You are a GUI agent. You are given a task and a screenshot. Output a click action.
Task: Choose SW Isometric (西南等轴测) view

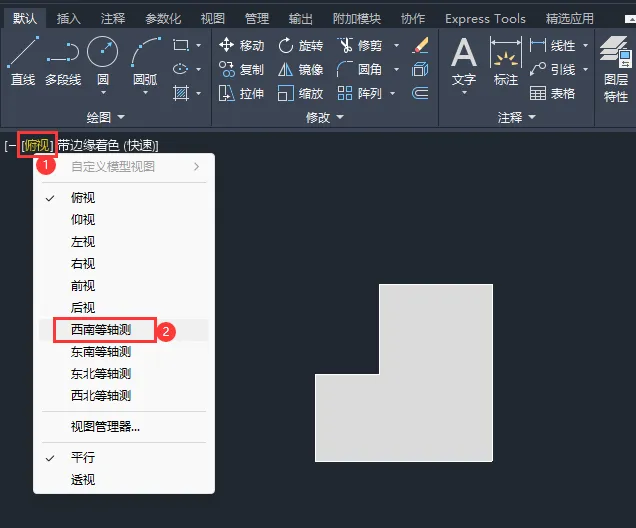[124, 330]
